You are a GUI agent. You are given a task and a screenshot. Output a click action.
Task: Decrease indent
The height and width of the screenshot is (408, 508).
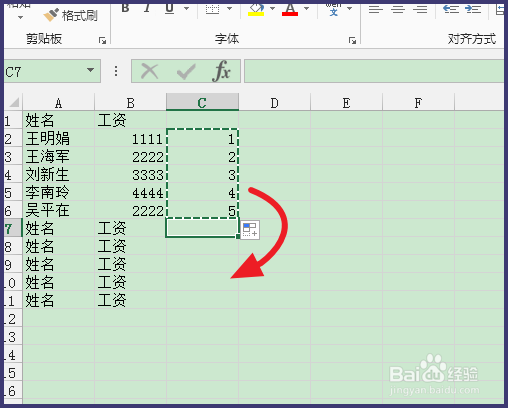(451, 9)
